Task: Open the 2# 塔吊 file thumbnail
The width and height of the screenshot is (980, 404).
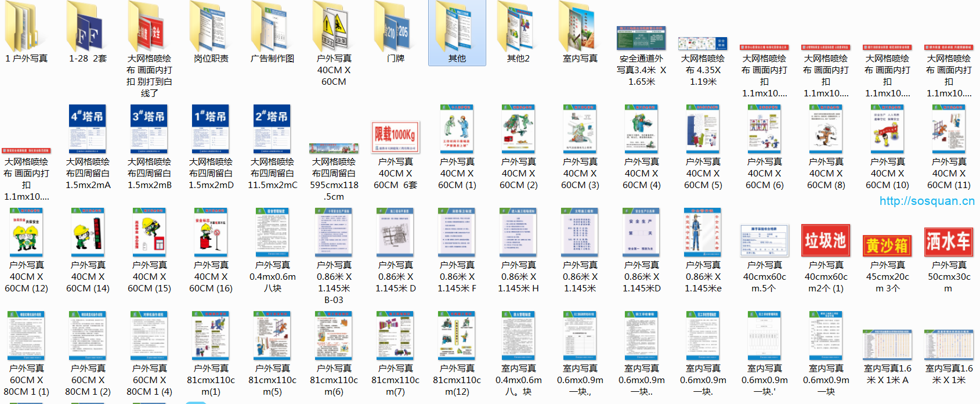Action: point(272,129)
